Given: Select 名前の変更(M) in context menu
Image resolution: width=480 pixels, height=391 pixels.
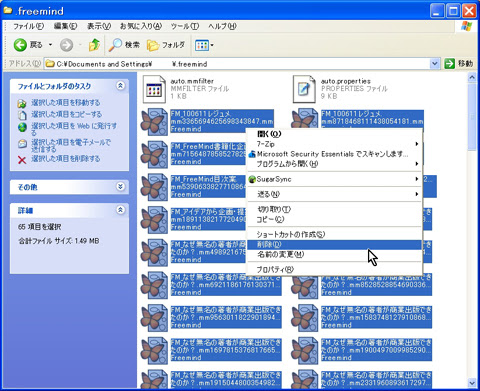Looking at the screenshot, I should 334,255.
